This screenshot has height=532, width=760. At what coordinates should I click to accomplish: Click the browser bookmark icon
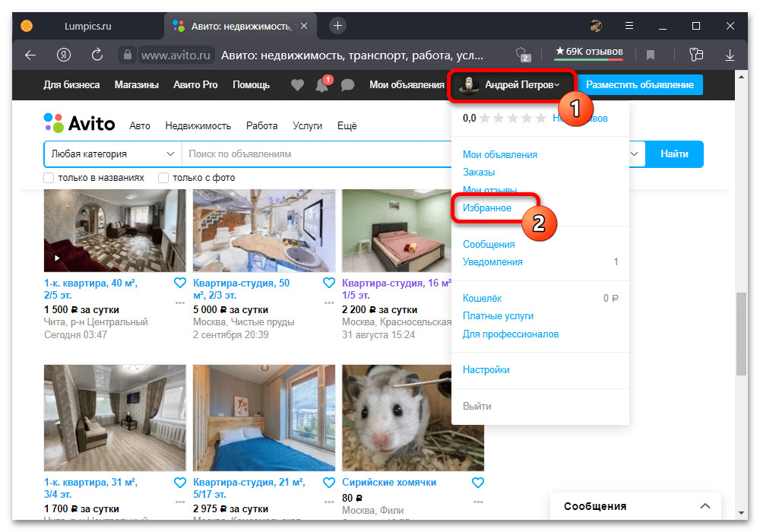651,55
